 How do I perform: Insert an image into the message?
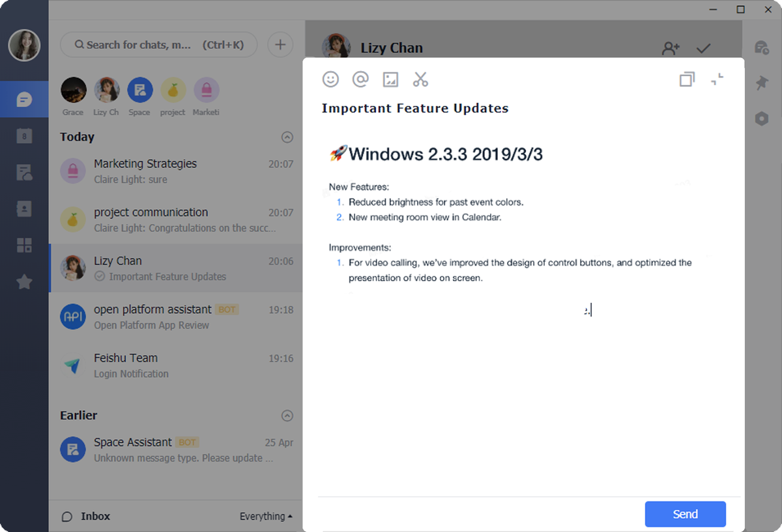[x=390, y=79]
